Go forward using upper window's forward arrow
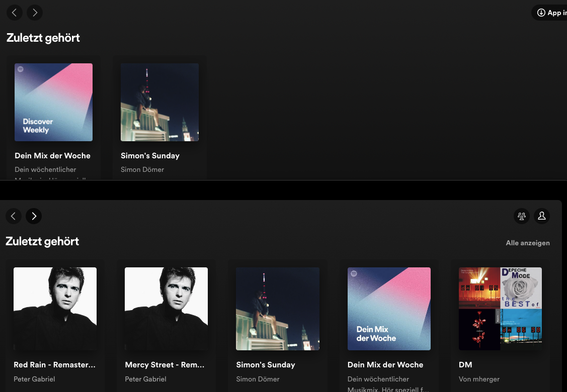 (x=35, y=13)
